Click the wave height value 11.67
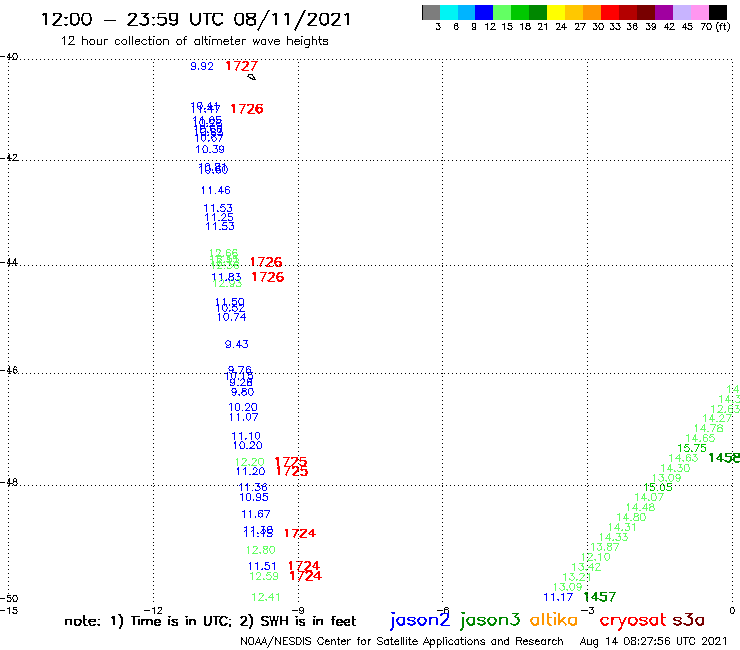This screenshot has width=740, height=650. pyautogui.click(x=256, y=514)
